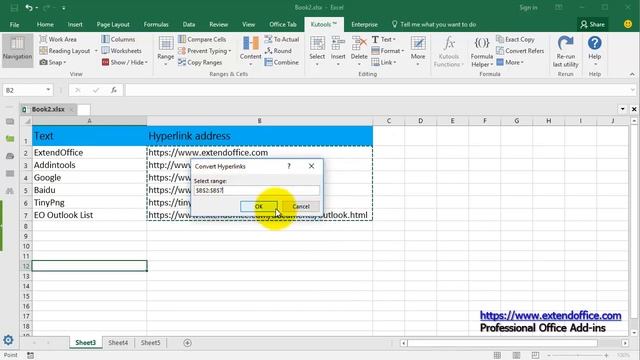Click Re-run last utility
Image resolution: width=640 pixels, height=360 pixels.
coord(565,52)
